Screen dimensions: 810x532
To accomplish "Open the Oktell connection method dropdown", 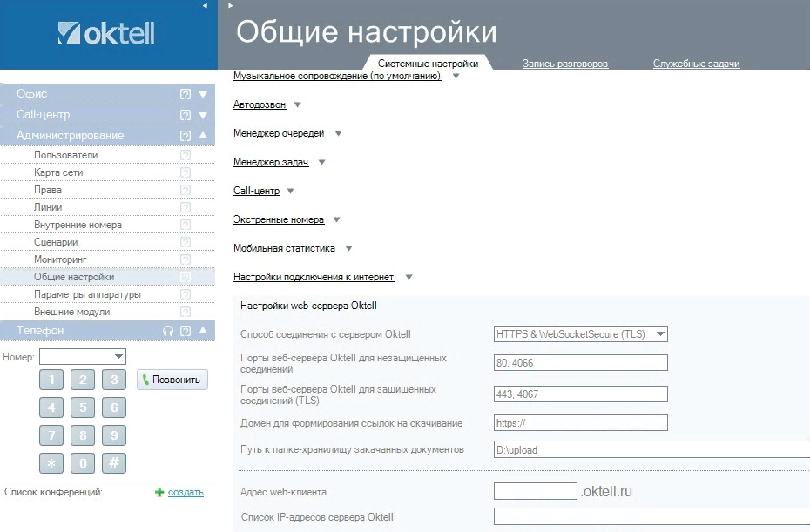I will point(658,333).
